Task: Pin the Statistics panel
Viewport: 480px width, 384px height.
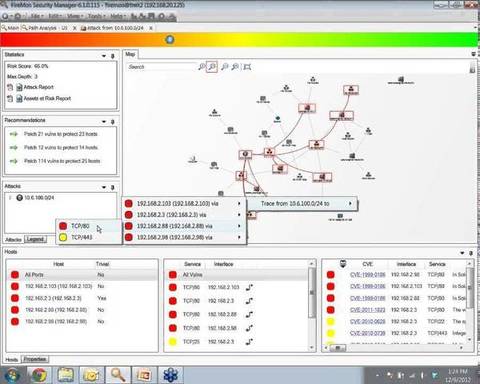Action: point(113,56)
